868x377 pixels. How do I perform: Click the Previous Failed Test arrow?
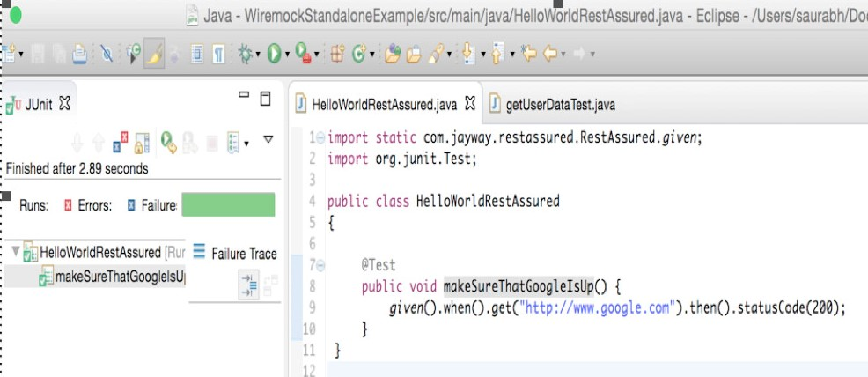click(99, 143)
